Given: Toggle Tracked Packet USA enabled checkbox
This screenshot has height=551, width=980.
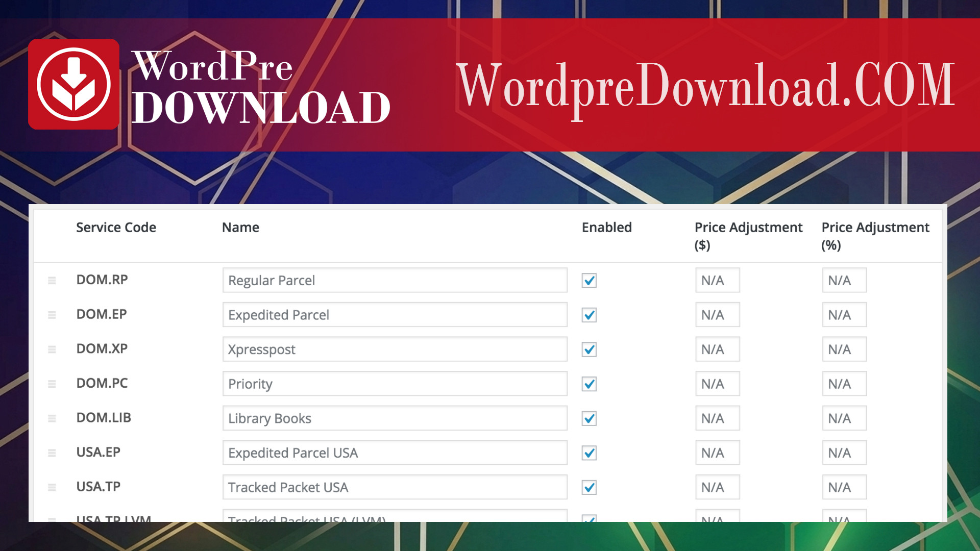Looking at the screenshot, I should tap(589, 487).
